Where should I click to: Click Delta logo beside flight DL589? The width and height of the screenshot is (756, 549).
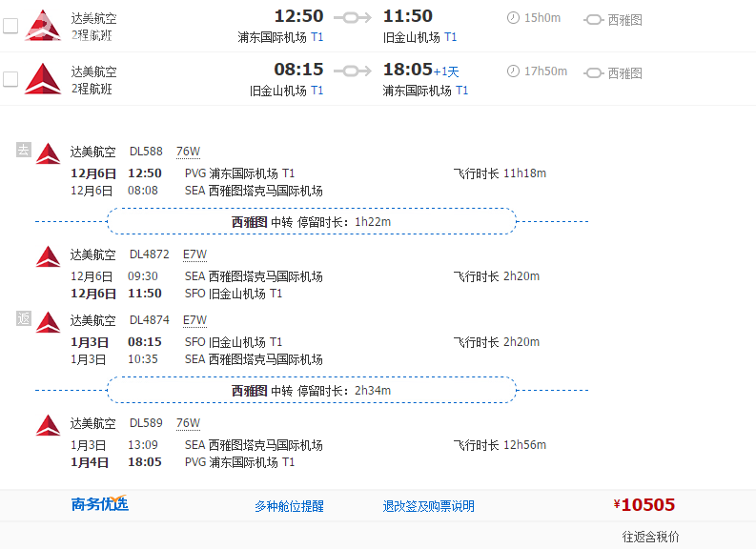[x=48, y=425]
